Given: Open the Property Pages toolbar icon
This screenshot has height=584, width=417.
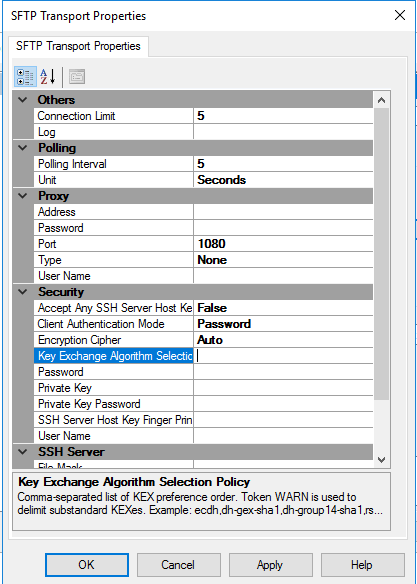Looking at the screenshot, I should 77,77.
